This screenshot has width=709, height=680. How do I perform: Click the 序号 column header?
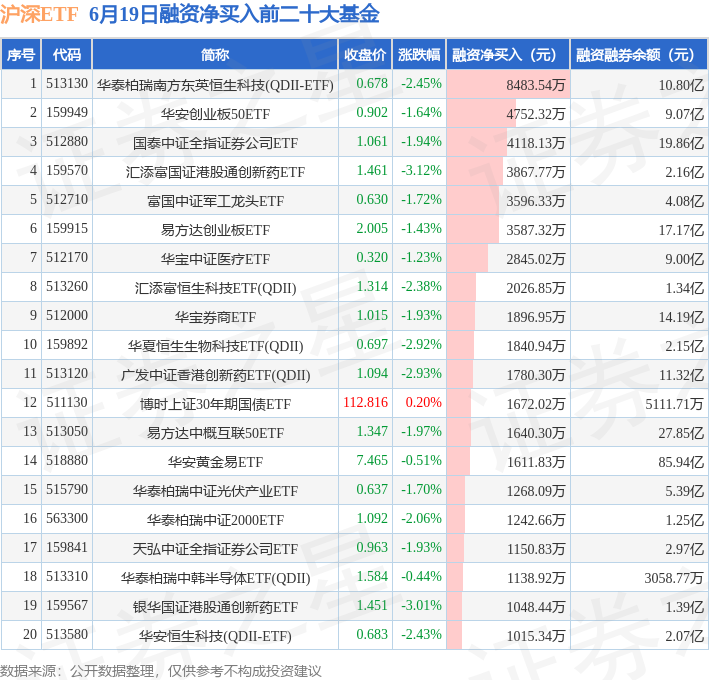point(21,55)
